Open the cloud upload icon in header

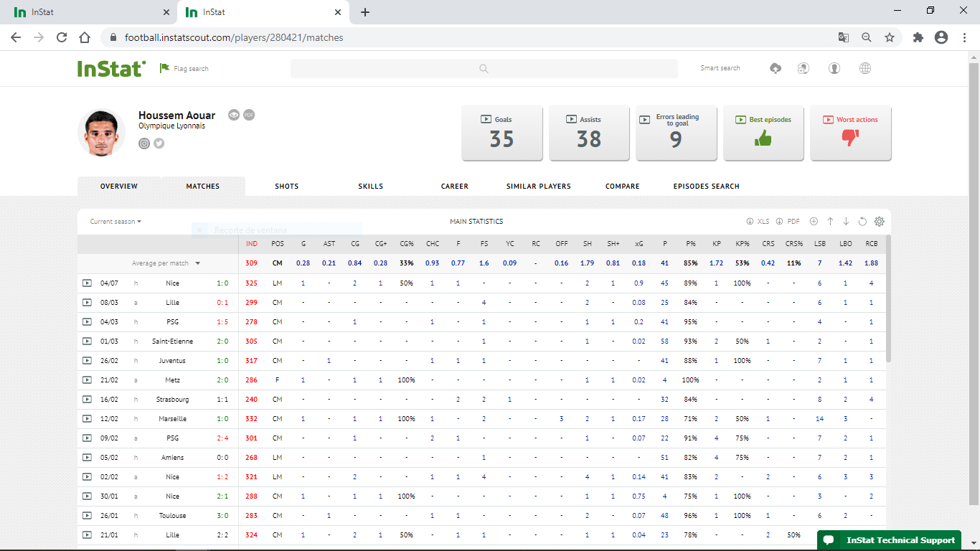point(775,68)
